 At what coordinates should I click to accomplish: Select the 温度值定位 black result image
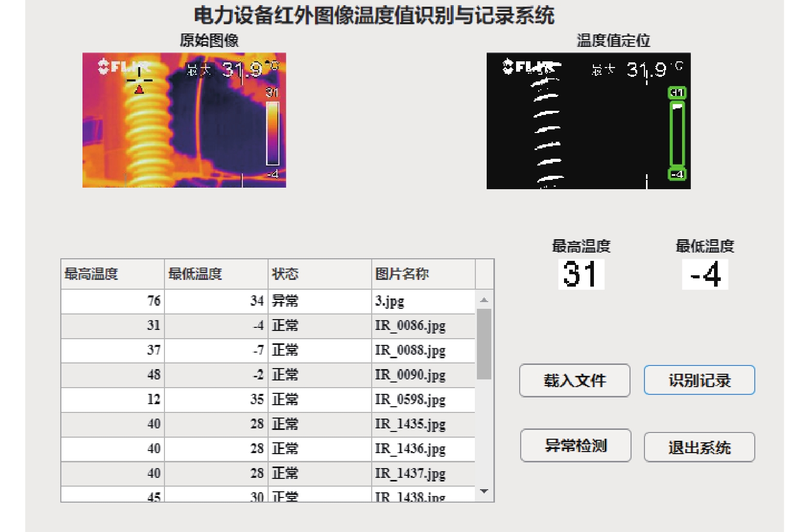click(x=588, y=121)
